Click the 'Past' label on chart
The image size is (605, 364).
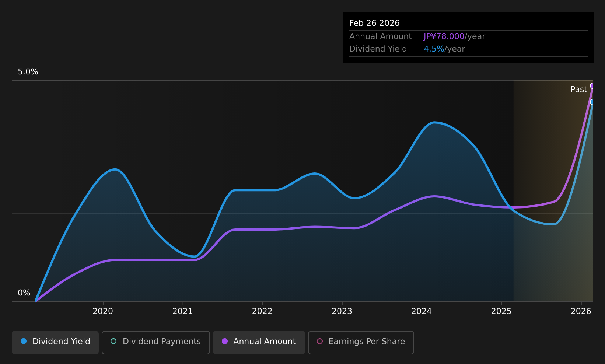578,90
